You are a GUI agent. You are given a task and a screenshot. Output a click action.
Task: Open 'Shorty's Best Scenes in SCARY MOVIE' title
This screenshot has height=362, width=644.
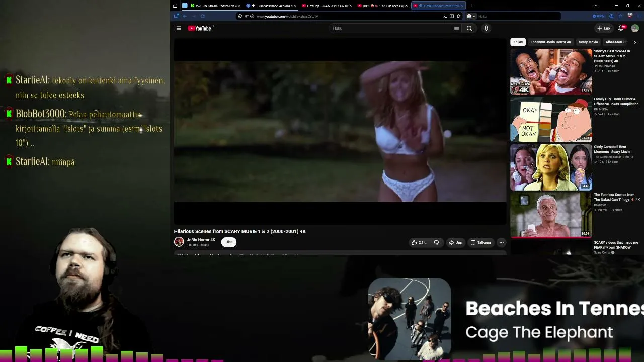(x=612, y=56)
